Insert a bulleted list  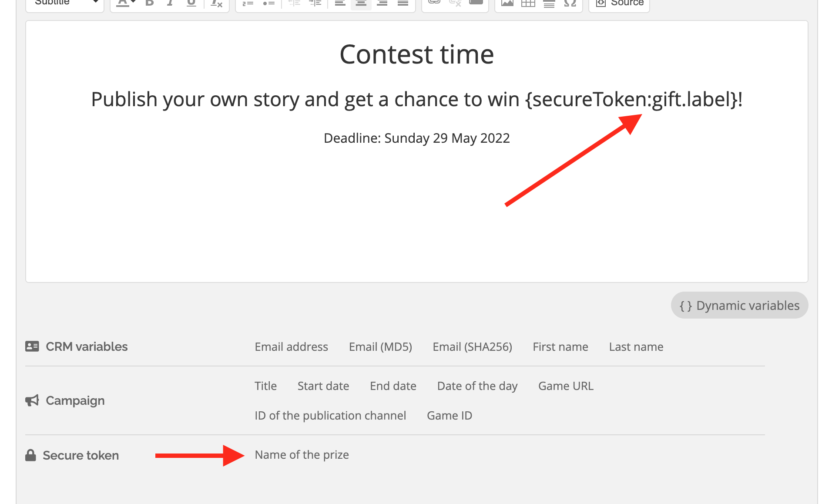269,3
